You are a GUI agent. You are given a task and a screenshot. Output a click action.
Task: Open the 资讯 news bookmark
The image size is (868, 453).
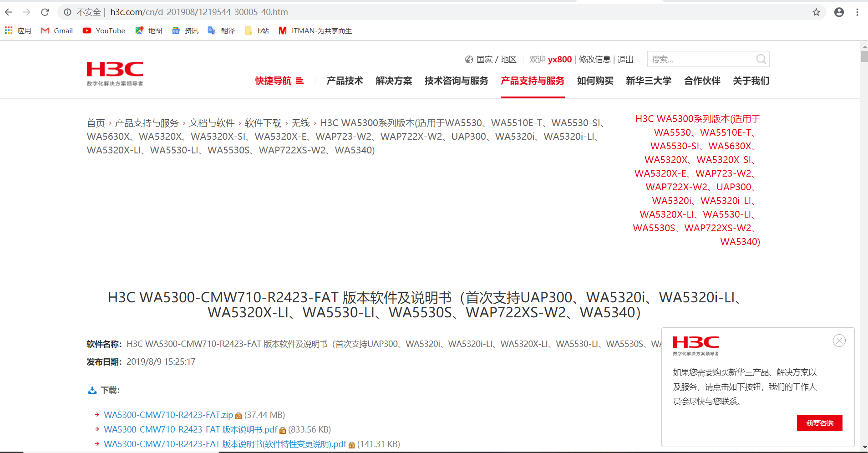185,31
